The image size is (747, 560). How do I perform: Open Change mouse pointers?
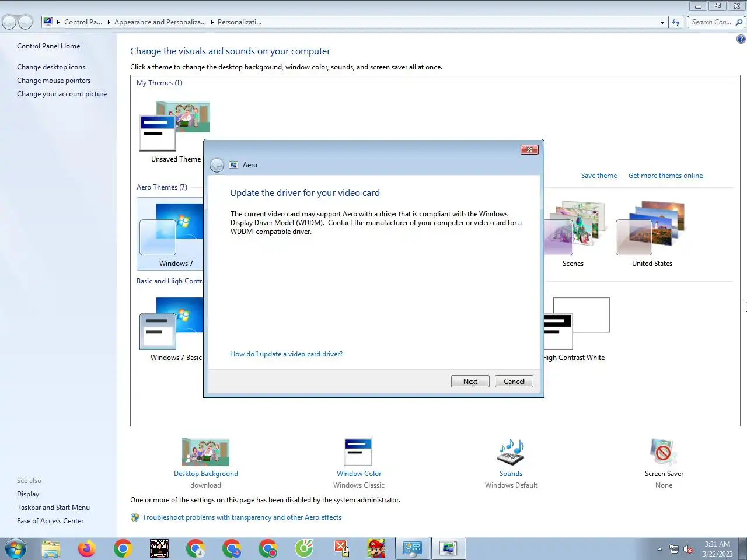tap(54, 80)
